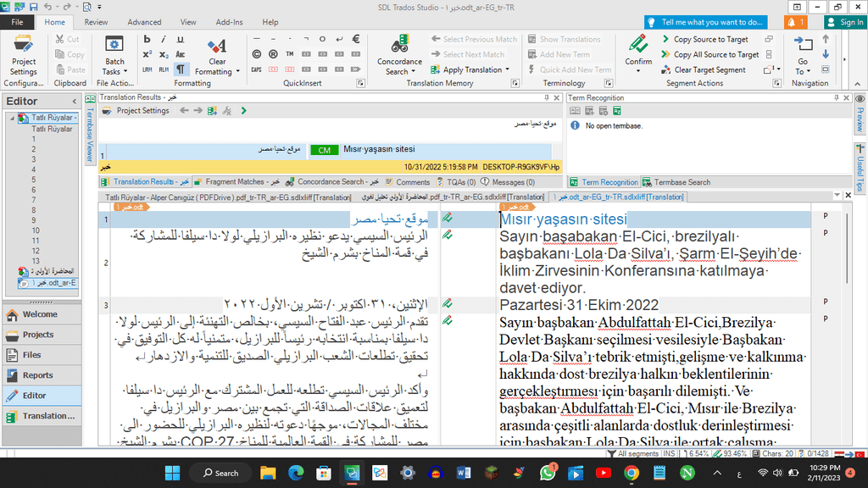This screenshot has height=488, width=868.
Task: Click Copy Source to Target
Action: (710, 39)
